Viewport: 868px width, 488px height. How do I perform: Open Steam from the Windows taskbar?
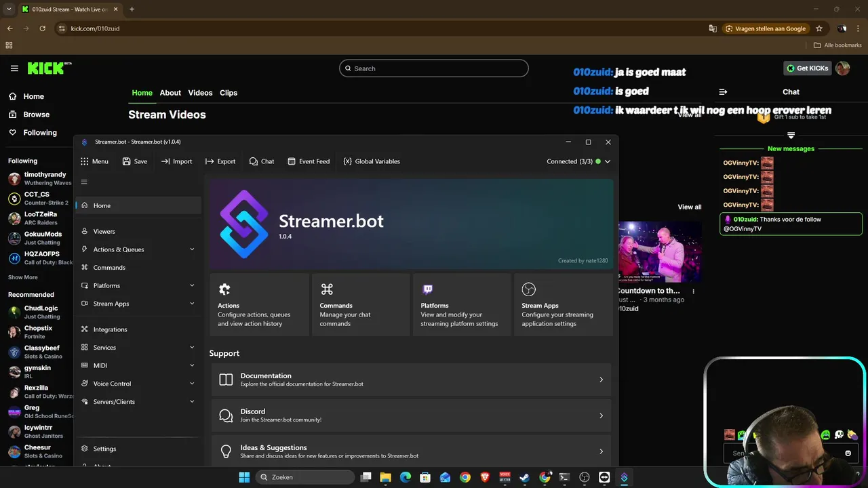coord(524,477)
